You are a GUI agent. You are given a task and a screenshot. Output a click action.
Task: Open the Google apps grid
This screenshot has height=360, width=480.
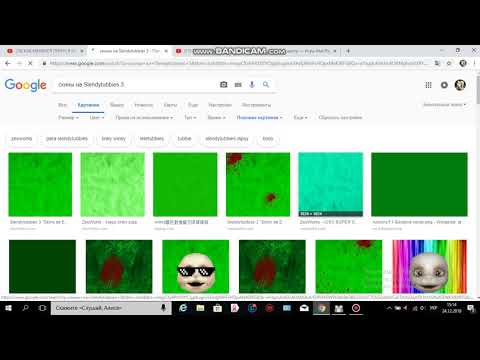pos(428,85)
